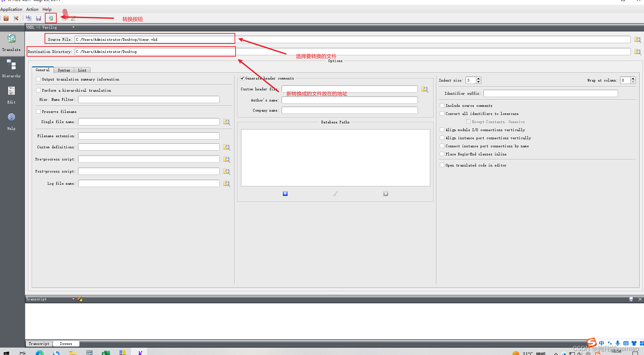Open the Help sidebar panel
This screenshot has width=644, height=355.
(x=12, y=121)
